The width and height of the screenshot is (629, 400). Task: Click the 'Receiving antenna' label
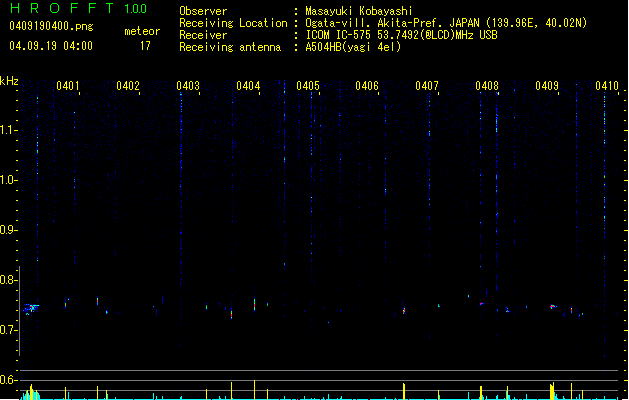coord(230,47)
